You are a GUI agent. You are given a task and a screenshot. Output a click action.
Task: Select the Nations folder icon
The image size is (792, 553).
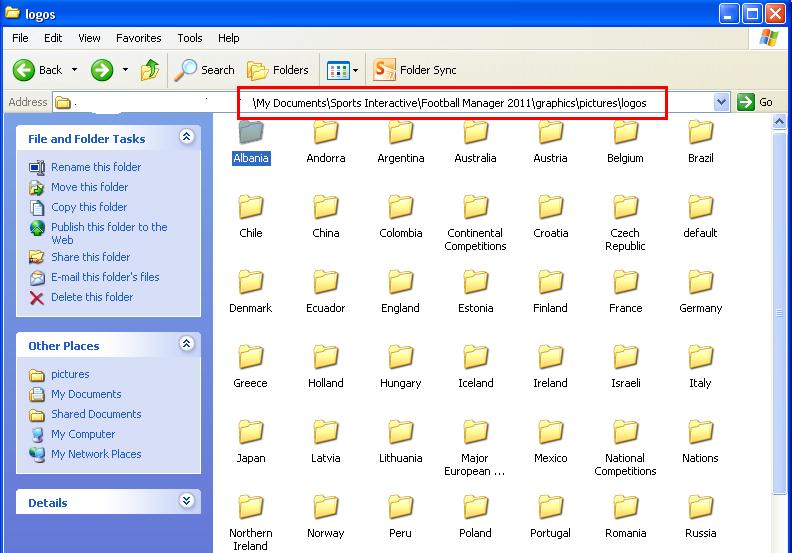(x=701, y=432)
